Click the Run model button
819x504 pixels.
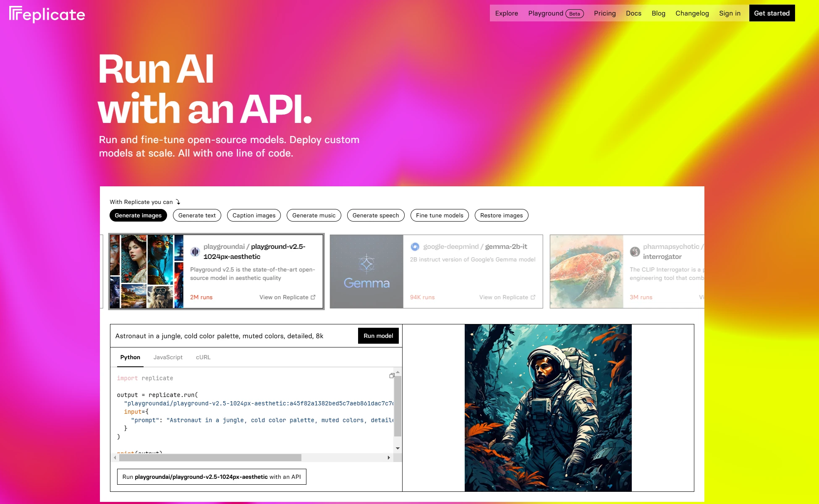(378, 336)
